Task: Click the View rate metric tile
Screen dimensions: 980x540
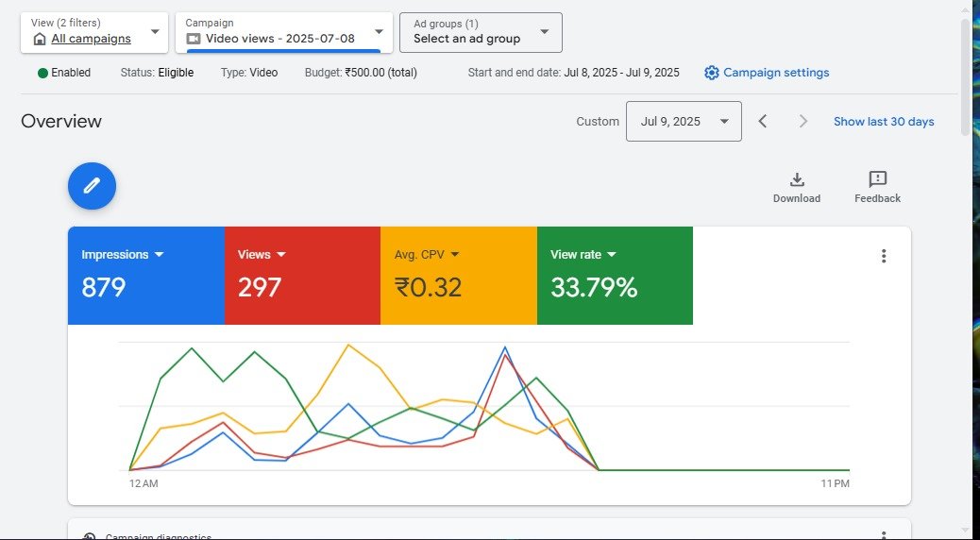Action: (615, 276)
